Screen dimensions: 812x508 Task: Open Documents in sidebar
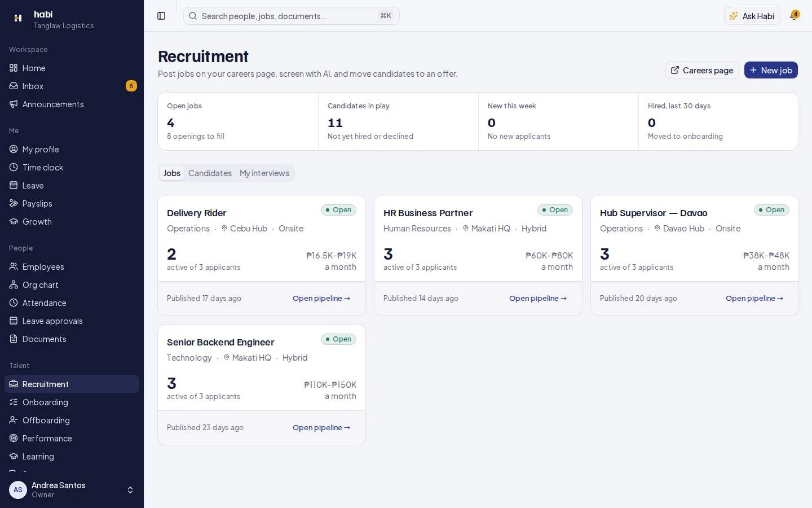72,339
